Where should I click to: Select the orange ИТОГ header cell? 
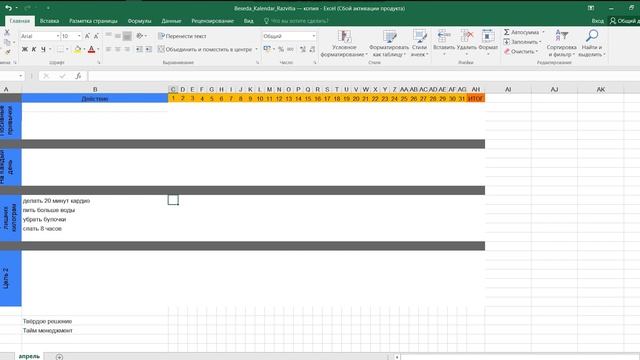[x=476, y=98]
